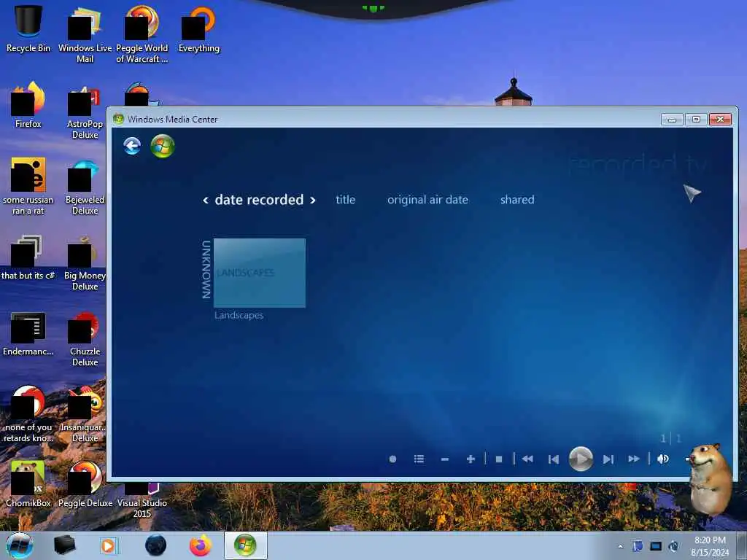Fast forward with double-right arrows
Image resolution: width=747 pixels, height=560 pixels.
pos(634,459)
